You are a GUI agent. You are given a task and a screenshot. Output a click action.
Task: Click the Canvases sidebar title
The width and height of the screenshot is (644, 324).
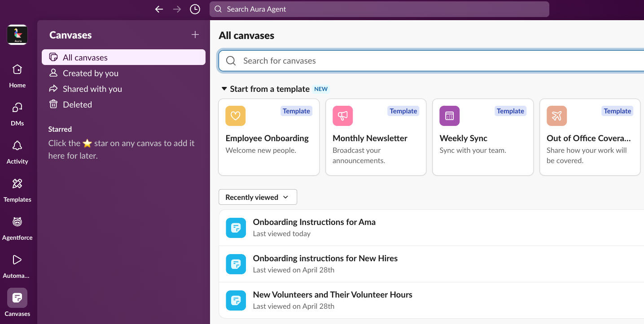click(70, 35)
